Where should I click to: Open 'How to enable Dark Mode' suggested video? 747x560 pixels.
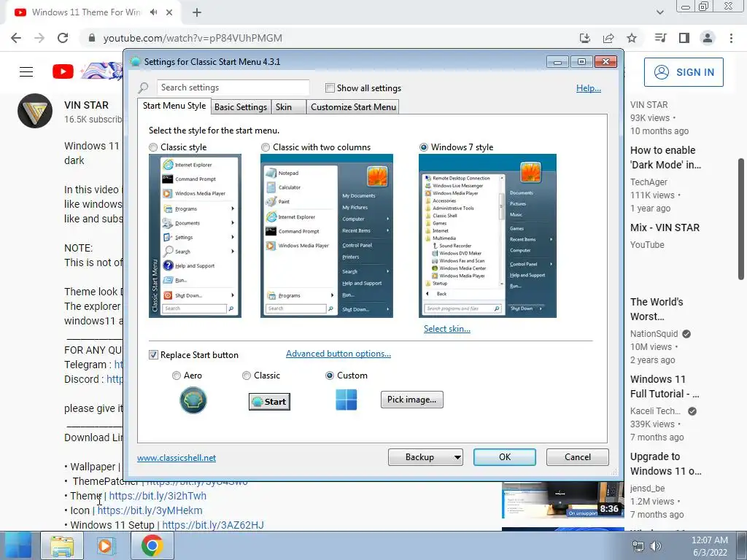665,157
